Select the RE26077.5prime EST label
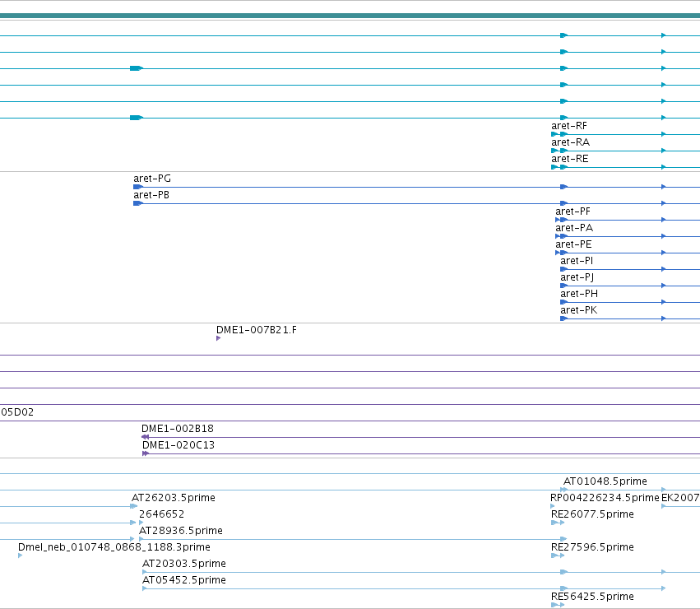Screen dimensions: 700x609 [592, 514]
